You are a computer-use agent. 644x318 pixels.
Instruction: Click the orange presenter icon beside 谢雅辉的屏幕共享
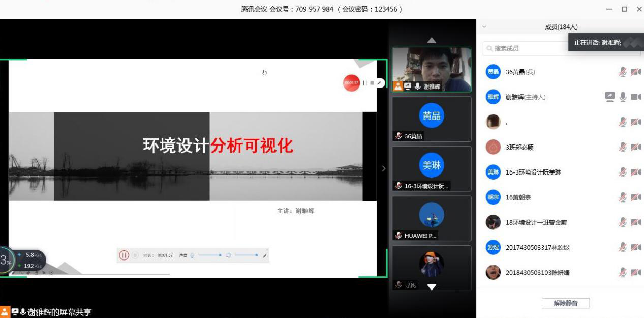coord(5,312)
